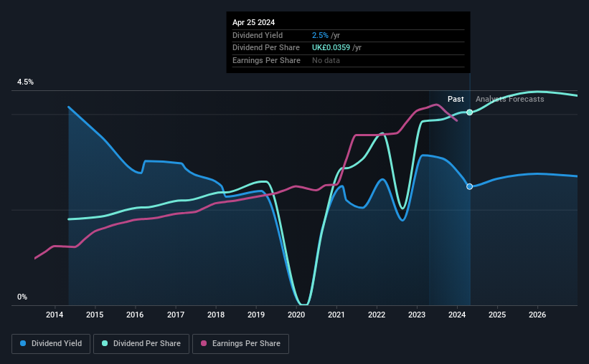Click the 2022 x-axis label
589x364 pixels.
click(377, 315)
